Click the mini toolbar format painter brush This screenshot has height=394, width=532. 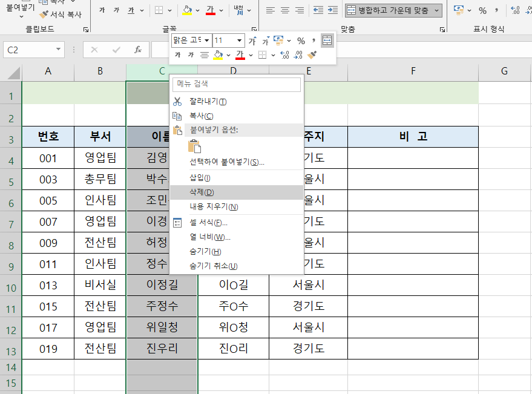(x=312, y=54)
